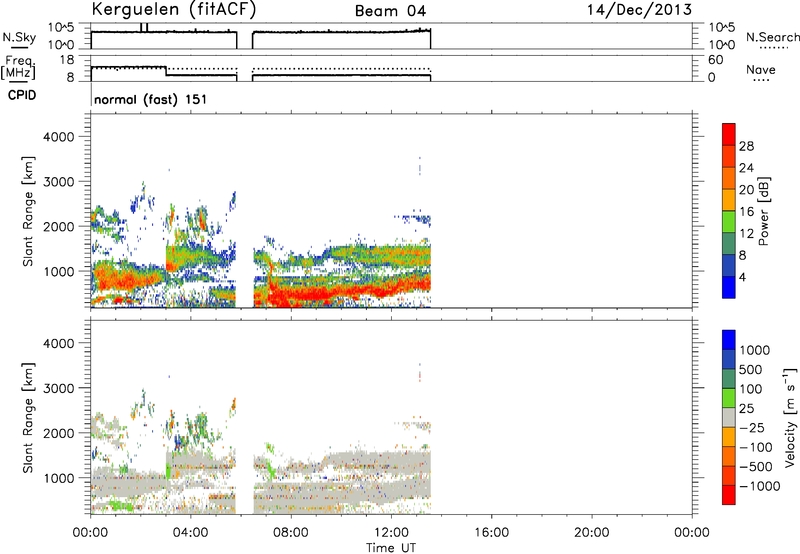Click the 'Time UT' axis title

[x=391, y=547]
